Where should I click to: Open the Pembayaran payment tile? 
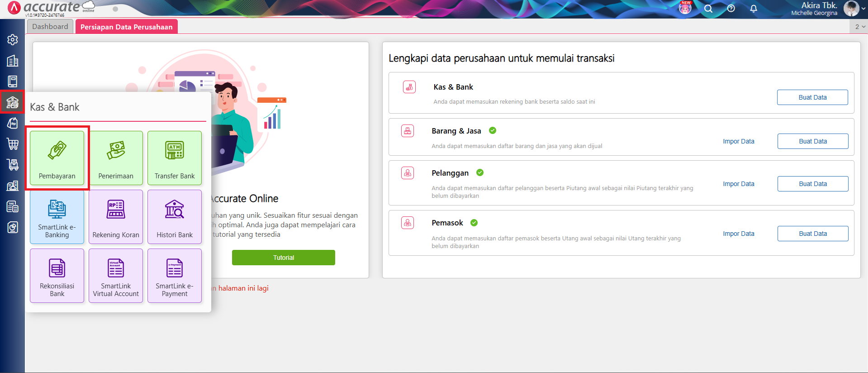pos(57,158)
